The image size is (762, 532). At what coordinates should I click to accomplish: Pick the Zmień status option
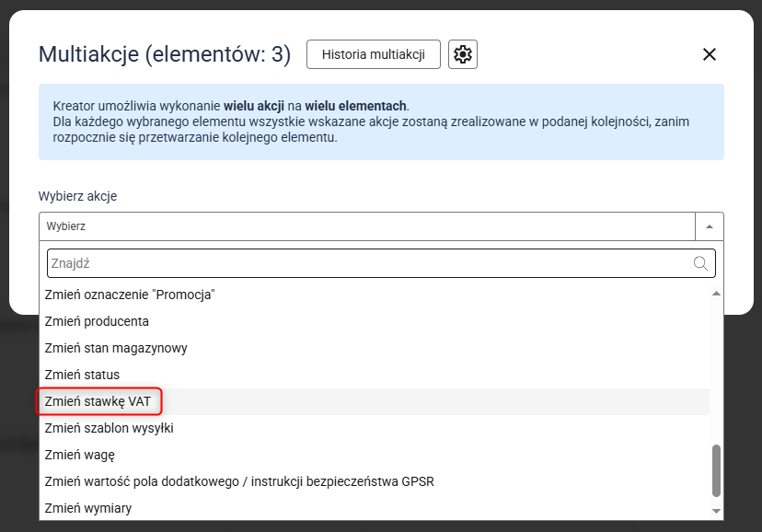coord(82,375)
